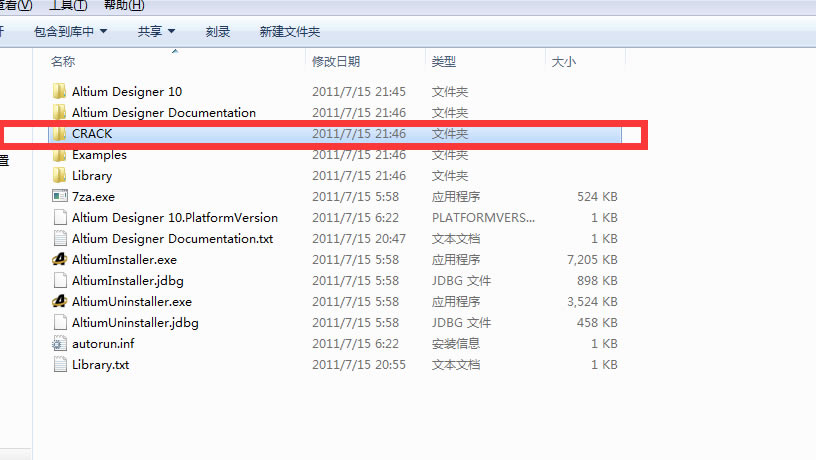Open the 帮助(H) menu
The height and width of the screenshot is (460, 816).
pyautogui.click(x=124, y=6)
